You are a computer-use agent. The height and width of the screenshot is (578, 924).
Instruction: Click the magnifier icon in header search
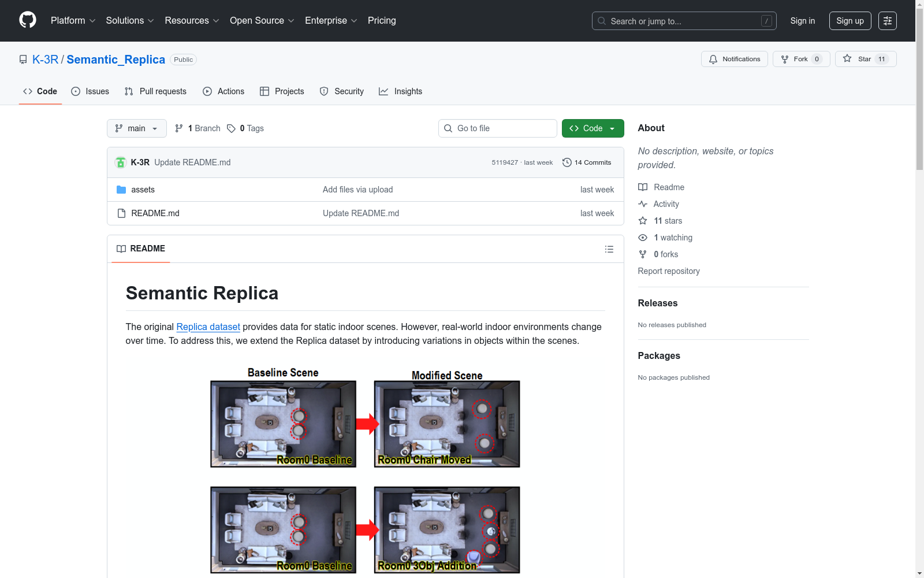[x=602, y=21]
